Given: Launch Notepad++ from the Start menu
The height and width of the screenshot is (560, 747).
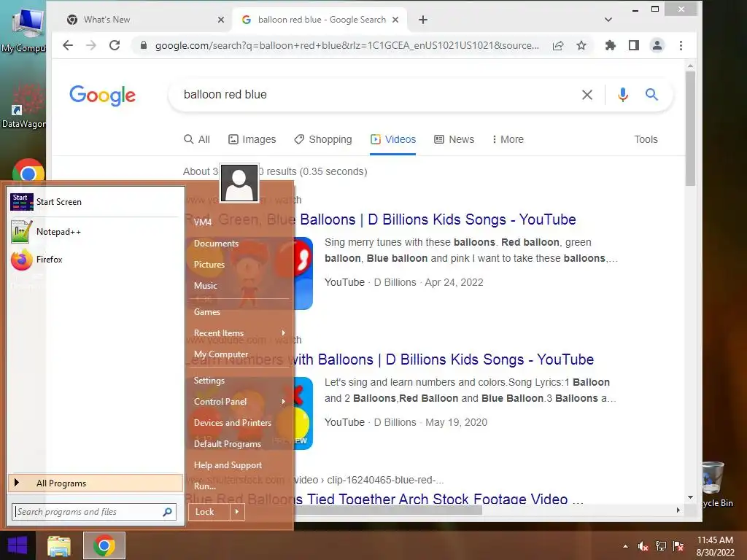Looking at the screenshot, I should [x=94, y=231].
